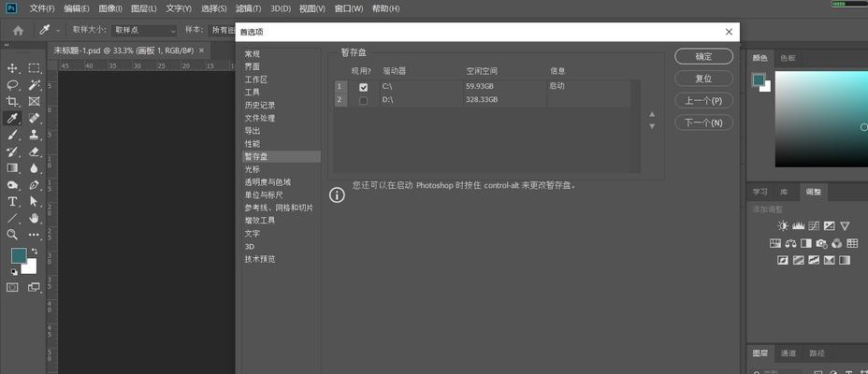Switch to the 库 tab

click(x=784, y=192)
